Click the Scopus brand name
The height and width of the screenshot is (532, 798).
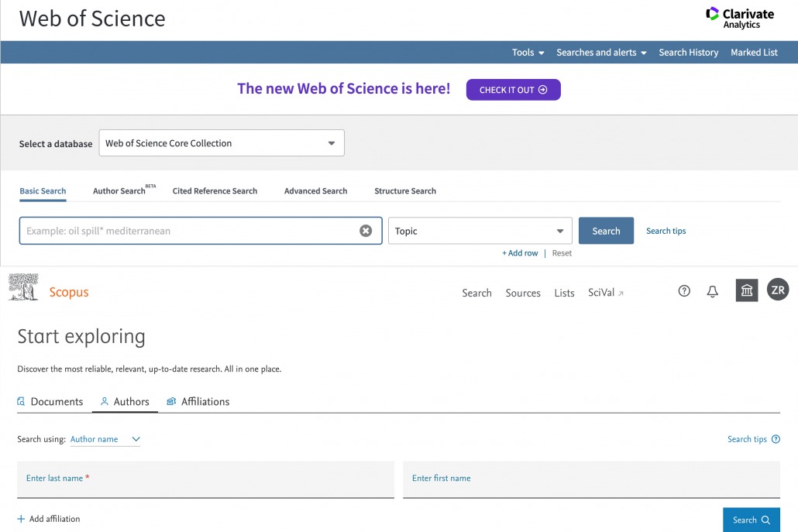tap(69, 292)
